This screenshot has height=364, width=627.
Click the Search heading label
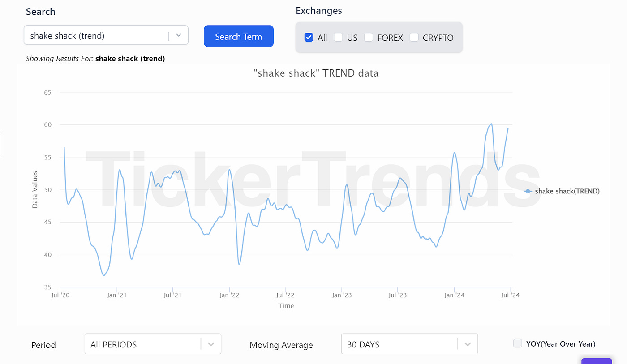(x=40, y=12)
